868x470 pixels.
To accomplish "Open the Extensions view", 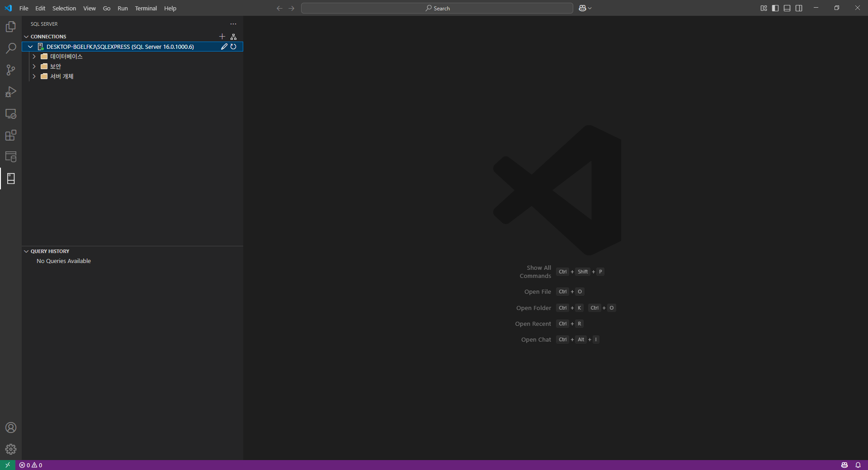I will tap(11, 135).
